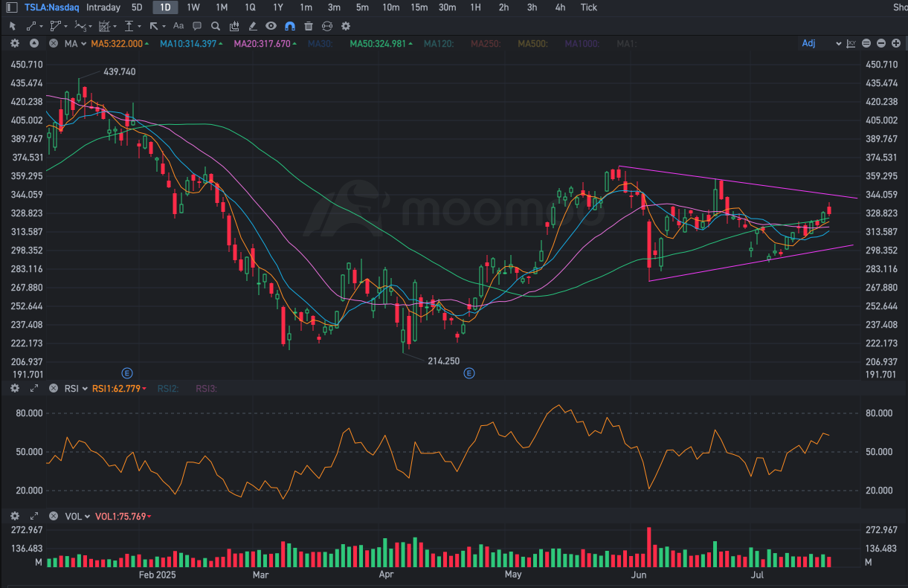The height and width of the screenshot is (588, 908).
Task: Expand trend line tool options arrow
Action: (x=42, y=27)
